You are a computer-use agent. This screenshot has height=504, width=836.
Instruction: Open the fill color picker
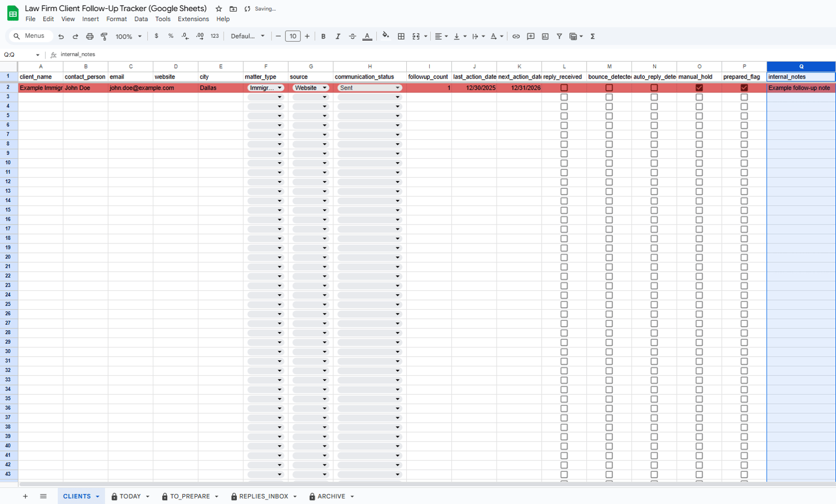386,36
